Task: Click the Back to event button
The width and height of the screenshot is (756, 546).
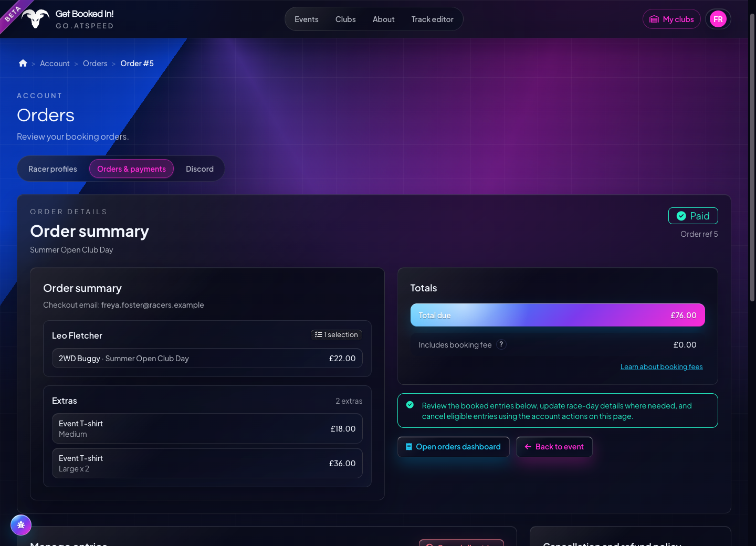Action: [x=554, y=447]
